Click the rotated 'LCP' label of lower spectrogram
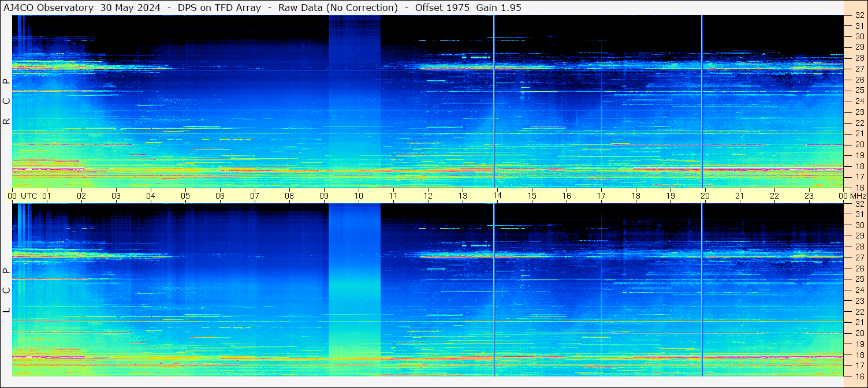 click(x=6, y=290)
